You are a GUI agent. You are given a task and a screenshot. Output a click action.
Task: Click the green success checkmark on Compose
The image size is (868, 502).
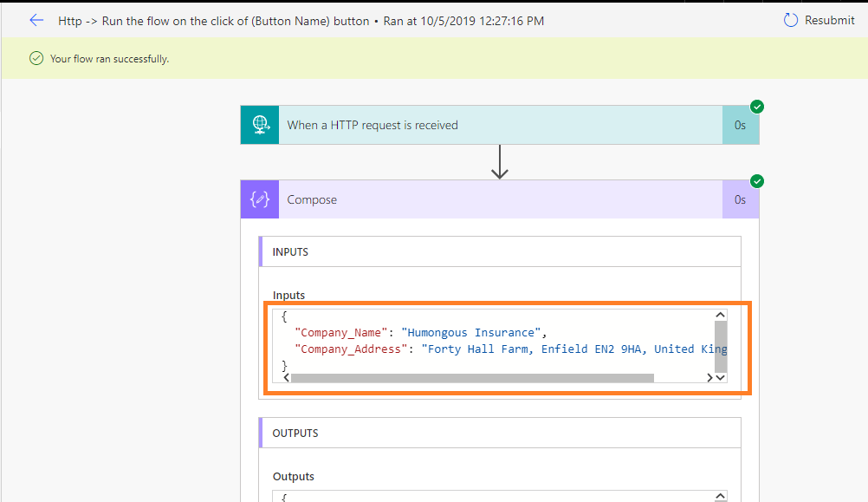point(757,181)
